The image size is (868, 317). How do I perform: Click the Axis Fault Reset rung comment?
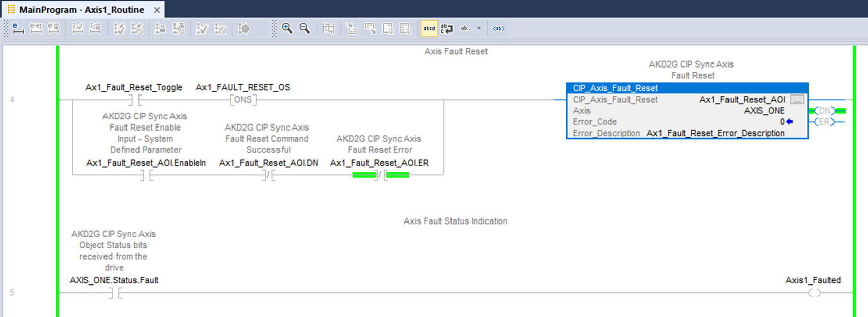point(456,51)
